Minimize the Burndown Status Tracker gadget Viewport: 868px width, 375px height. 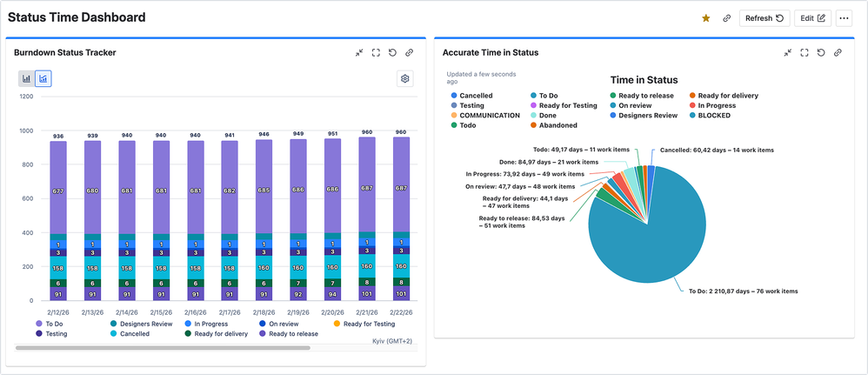click(359, 53)
